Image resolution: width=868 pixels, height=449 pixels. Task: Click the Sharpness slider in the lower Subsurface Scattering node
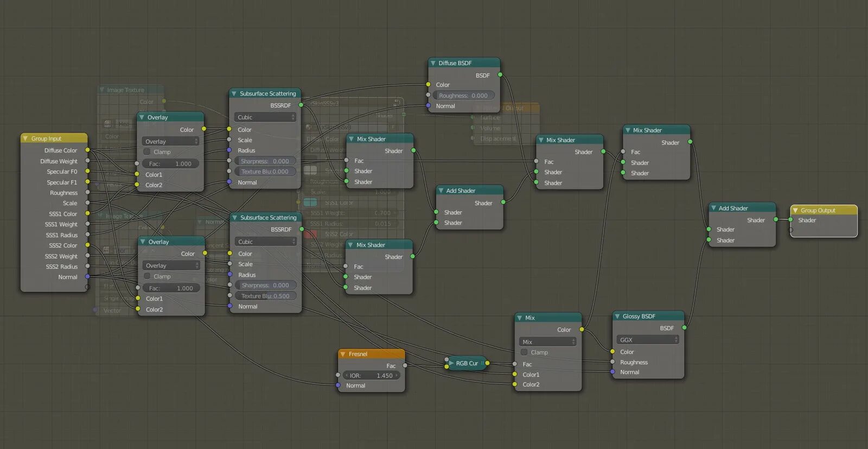[x=265, y=285]
